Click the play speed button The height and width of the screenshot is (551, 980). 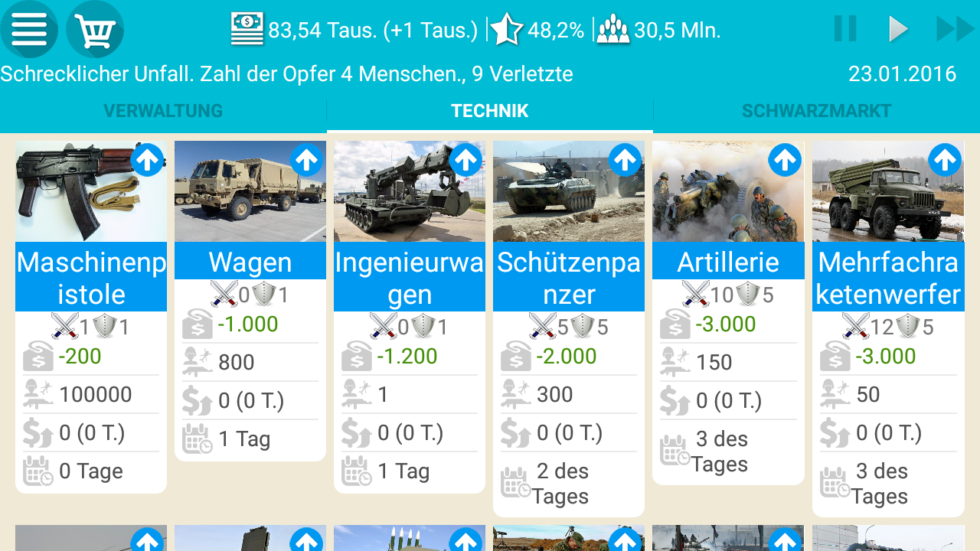(898, 29)
